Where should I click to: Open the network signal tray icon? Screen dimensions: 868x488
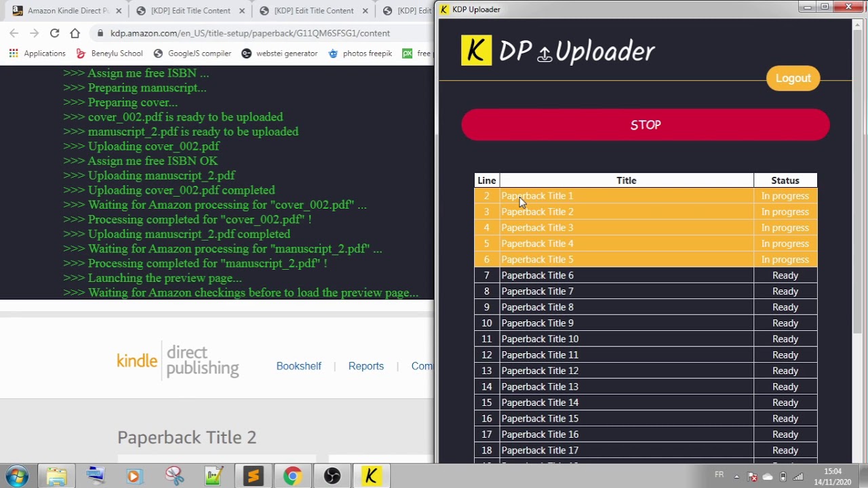point(798,476)
